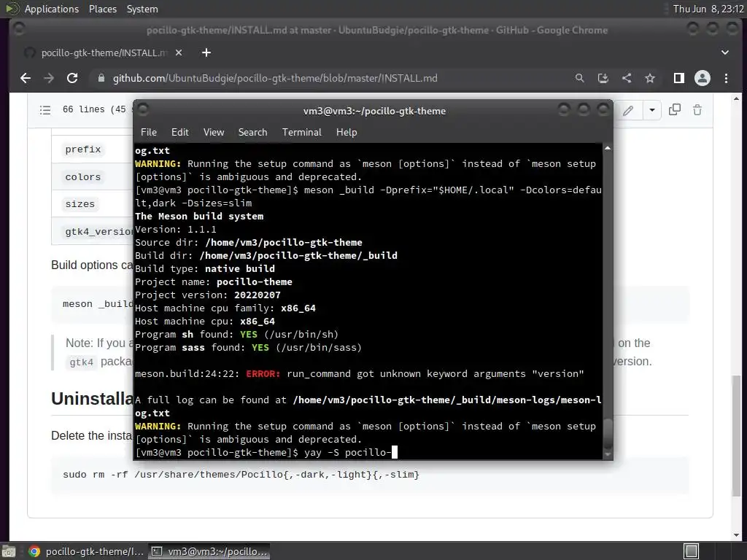Click the install/download page icon in address bar

[603, 78]
